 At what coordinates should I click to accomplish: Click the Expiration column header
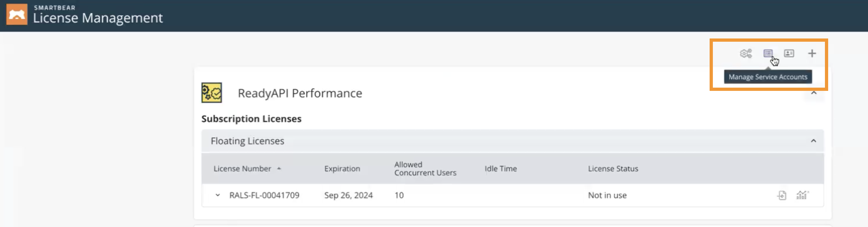tap(342, 168)
